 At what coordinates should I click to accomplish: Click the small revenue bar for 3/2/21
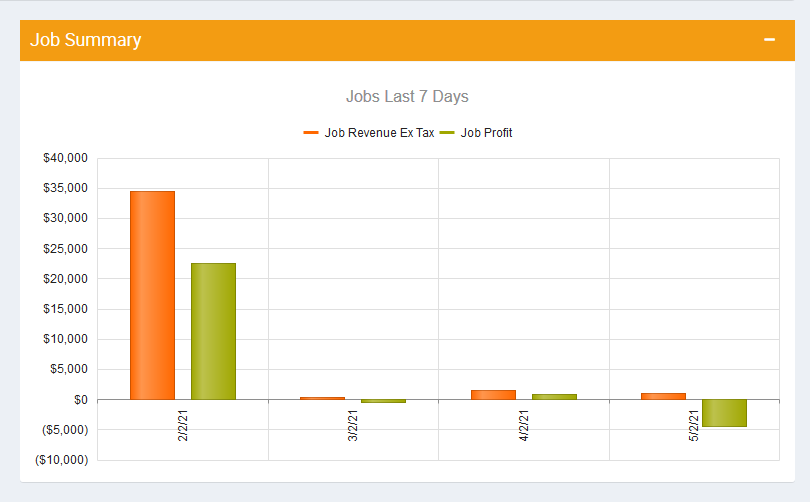(322, 398)
